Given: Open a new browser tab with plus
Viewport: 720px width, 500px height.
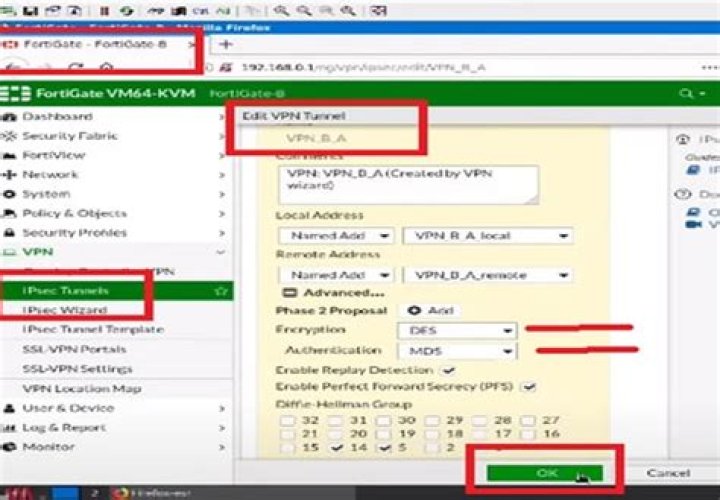Looking at the screenshot, I should pyautogui.click(x=225, y=44).
